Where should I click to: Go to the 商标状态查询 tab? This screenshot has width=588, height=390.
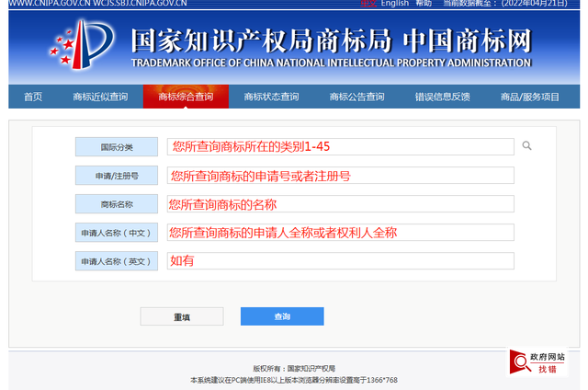tap(272, 97)
